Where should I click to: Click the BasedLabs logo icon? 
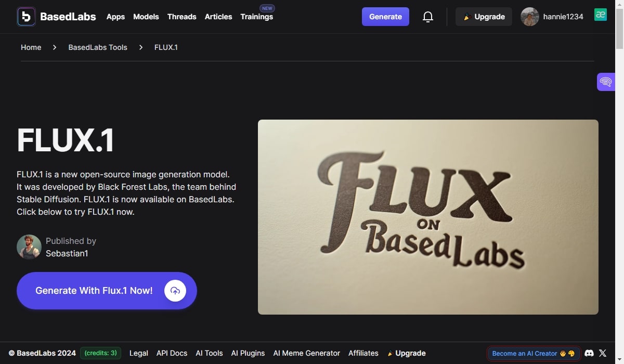[x=26, y=17]
